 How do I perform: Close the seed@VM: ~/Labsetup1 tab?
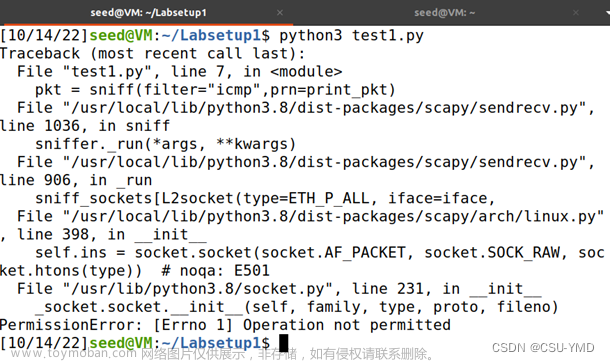coord(280,13)
